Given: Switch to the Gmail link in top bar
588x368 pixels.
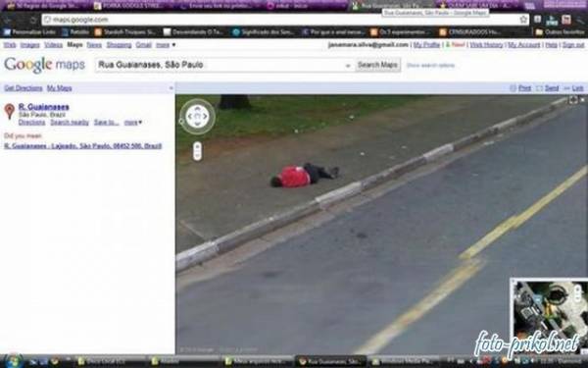Looking at the screenshot, I should click(143, 45).
